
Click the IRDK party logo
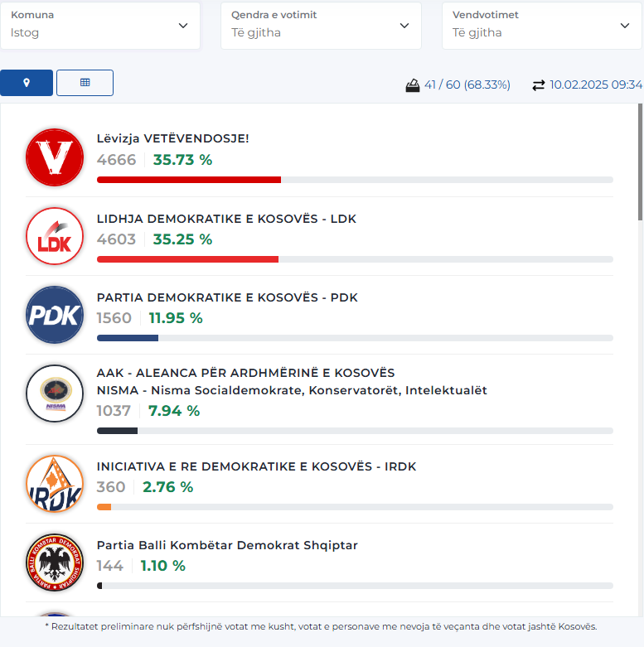coord(55,484)
